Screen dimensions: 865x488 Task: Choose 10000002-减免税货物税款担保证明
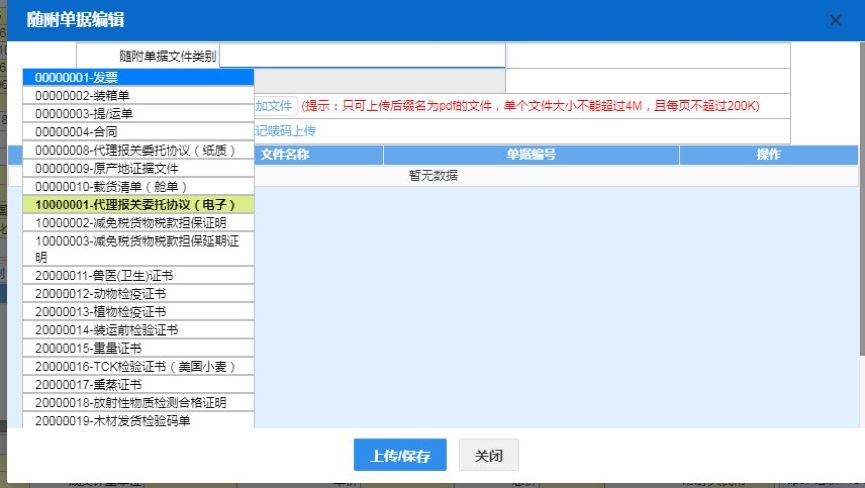[x=138, y=222]
